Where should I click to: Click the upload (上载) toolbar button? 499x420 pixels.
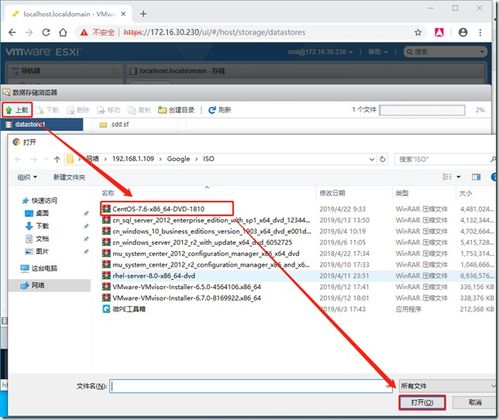tap(17, 110)
